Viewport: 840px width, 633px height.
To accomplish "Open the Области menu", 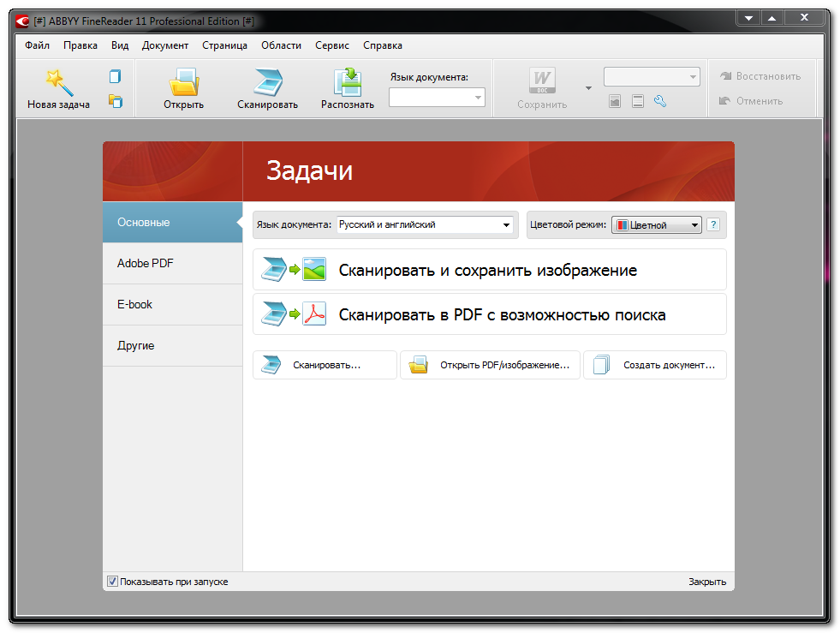I will tap(281, 45).
